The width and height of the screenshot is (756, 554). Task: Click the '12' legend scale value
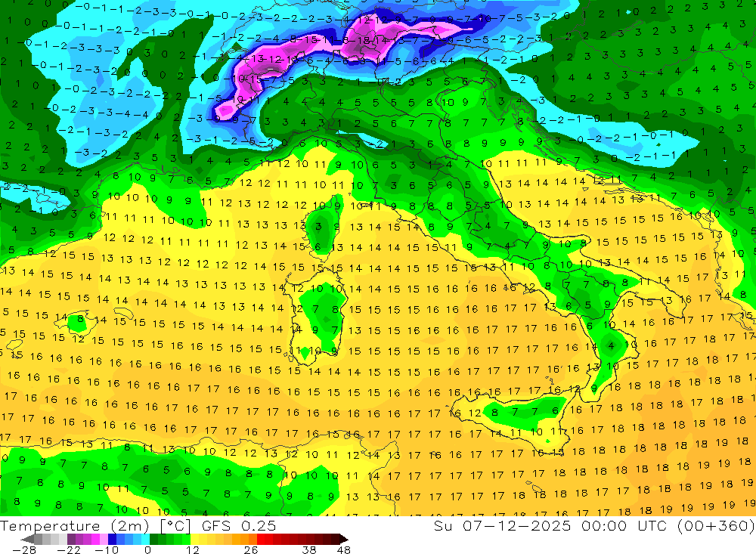[x=192, y=549]
